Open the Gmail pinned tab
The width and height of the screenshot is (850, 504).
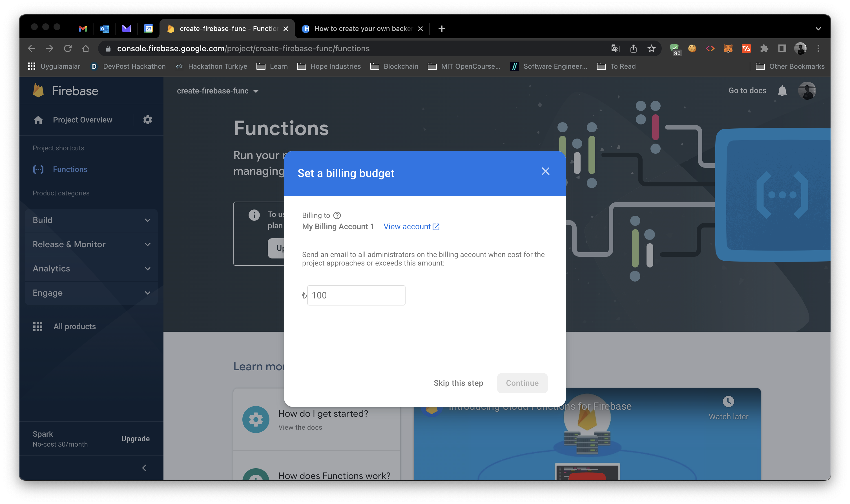tap(83, 29)
